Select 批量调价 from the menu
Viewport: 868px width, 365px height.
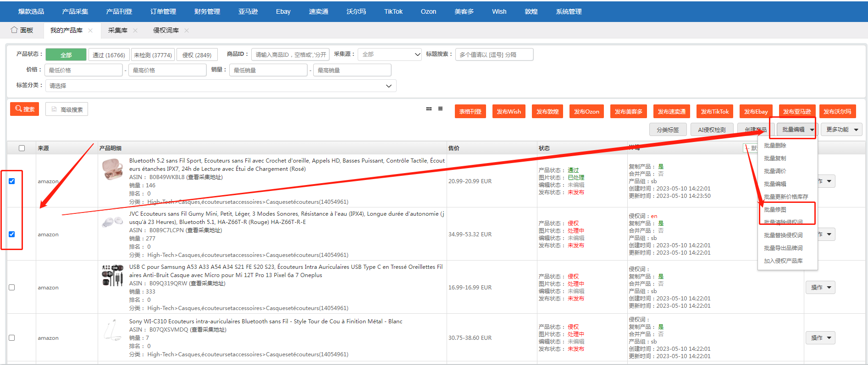pyautogui.click(x=775, y=171)
